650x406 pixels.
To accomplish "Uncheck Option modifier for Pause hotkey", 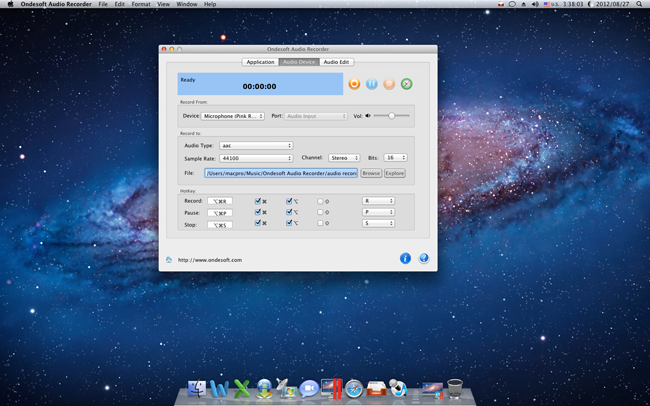I will pyautogui.click(x=289, y=212).
